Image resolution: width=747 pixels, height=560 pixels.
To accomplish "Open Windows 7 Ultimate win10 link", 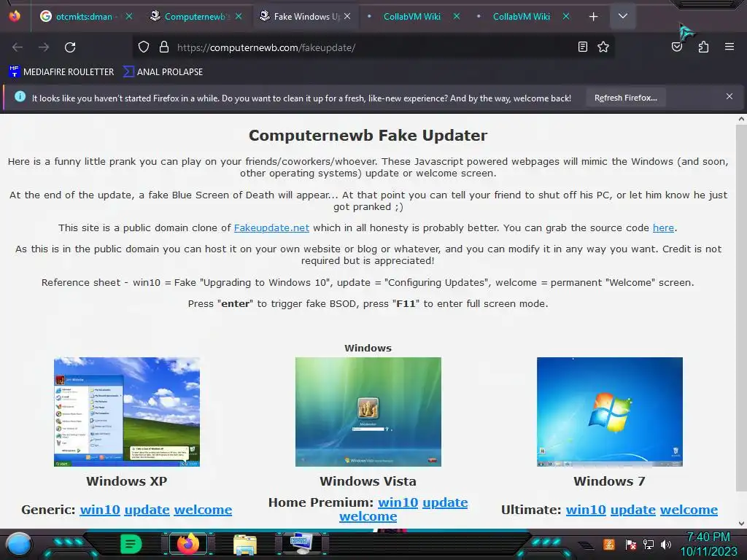I will [586, 510].
